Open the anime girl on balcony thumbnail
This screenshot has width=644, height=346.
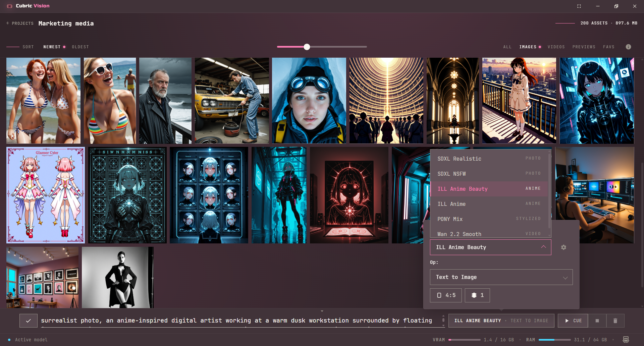pyautogui.click(x=519, y=101)
